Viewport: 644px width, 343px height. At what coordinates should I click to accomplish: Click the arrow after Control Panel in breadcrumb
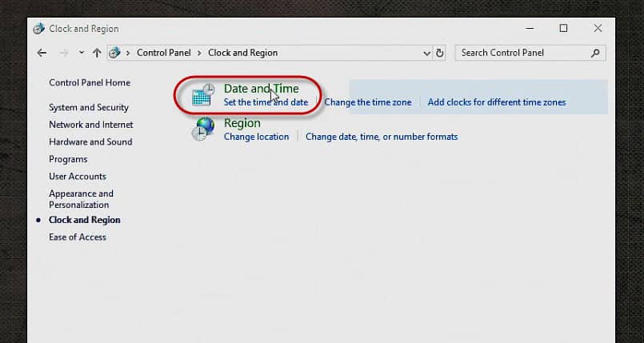coord(199,54)
